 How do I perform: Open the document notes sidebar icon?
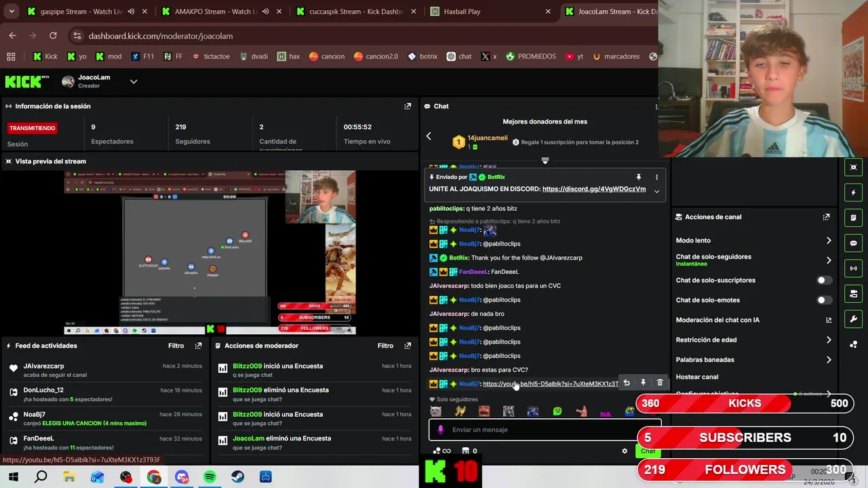click(x=853, y=218)
